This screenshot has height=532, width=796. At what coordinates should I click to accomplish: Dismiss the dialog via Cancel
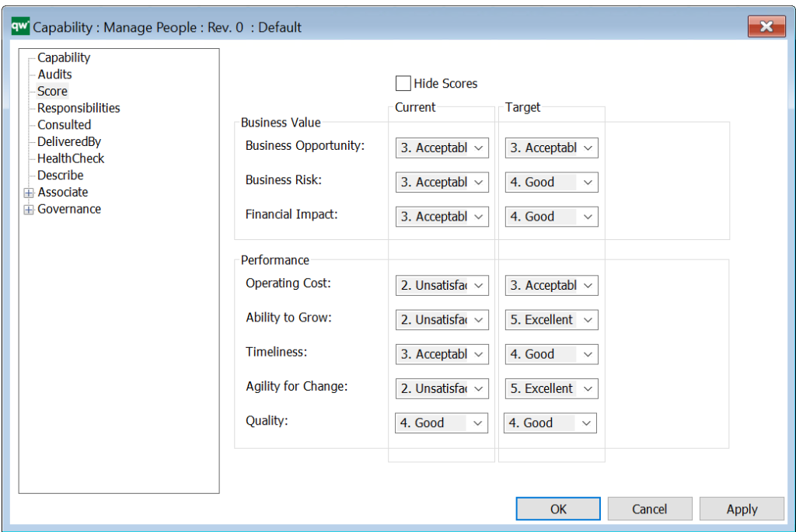point(649,509)
